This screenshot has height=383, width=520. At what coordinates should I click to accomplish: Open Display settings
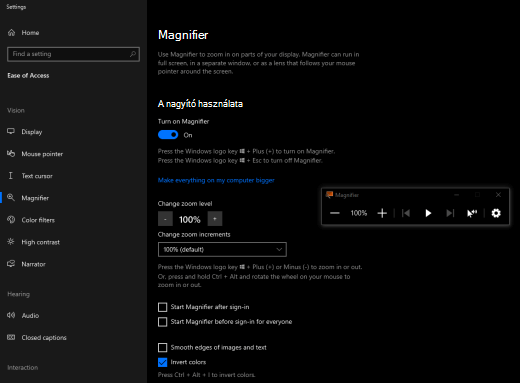click(32, 132)
